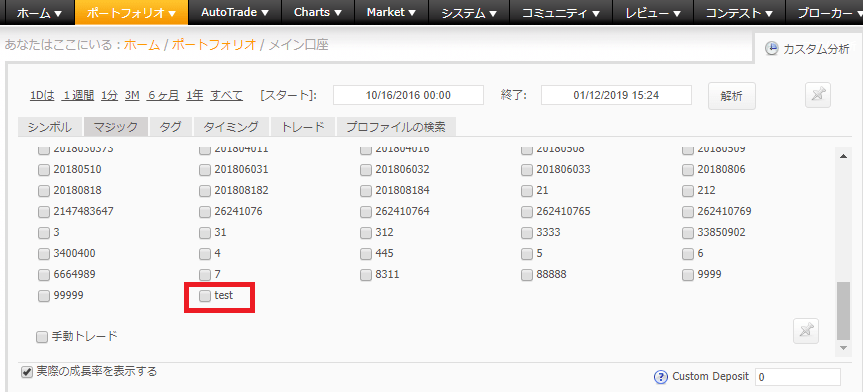The image size is (863, 392).
Task: Uncheck 実際の成長率を表示する checkbox
Action: click(x=26, y=372)
